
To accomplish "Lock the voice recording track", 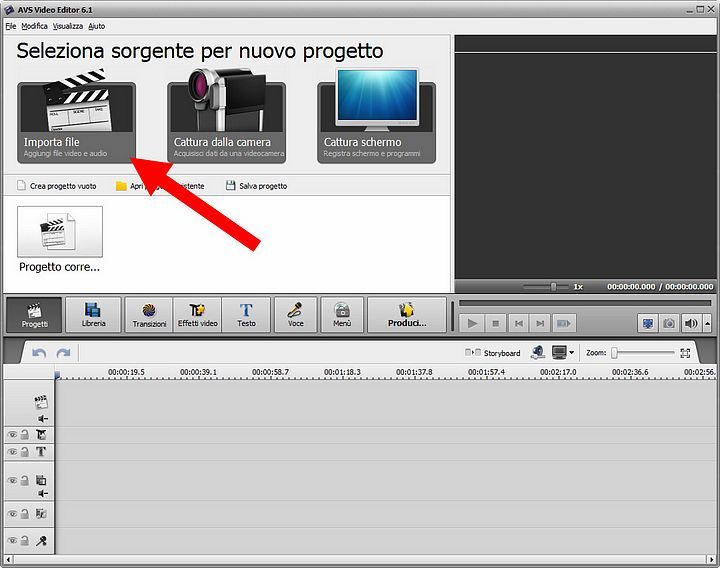I will 25,540.
